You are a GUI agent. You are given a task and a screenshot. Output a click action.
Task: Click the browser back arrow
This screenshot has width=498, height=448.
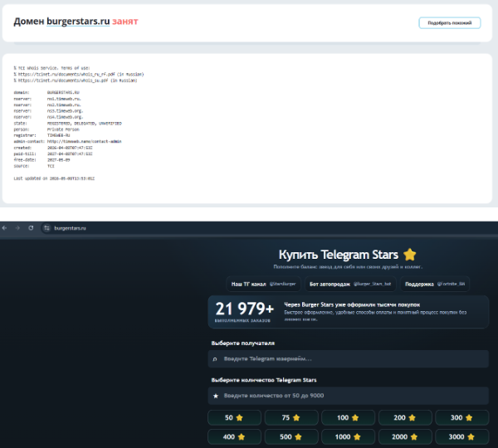click(x=4, y=228)
